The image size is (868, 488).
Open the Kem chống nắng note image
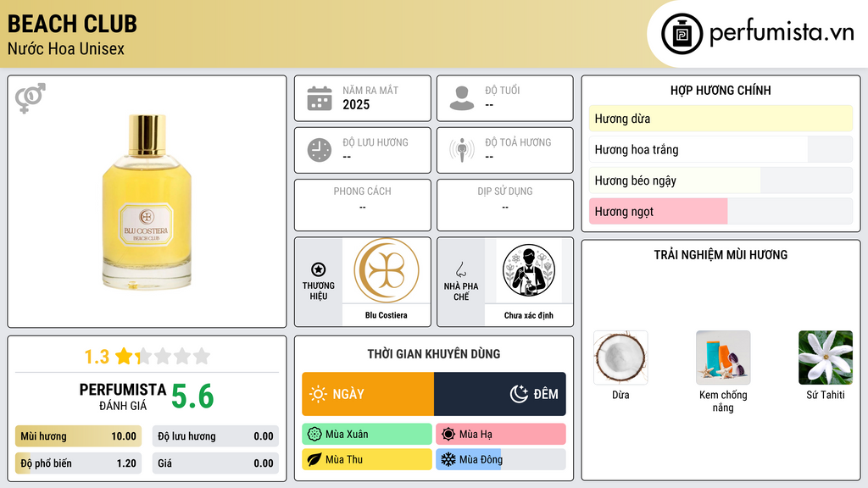(723, 358)
